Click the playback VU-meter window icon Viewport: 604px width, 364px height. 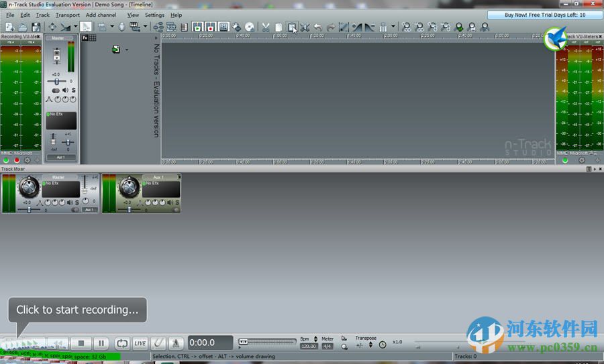click(197, 27)
